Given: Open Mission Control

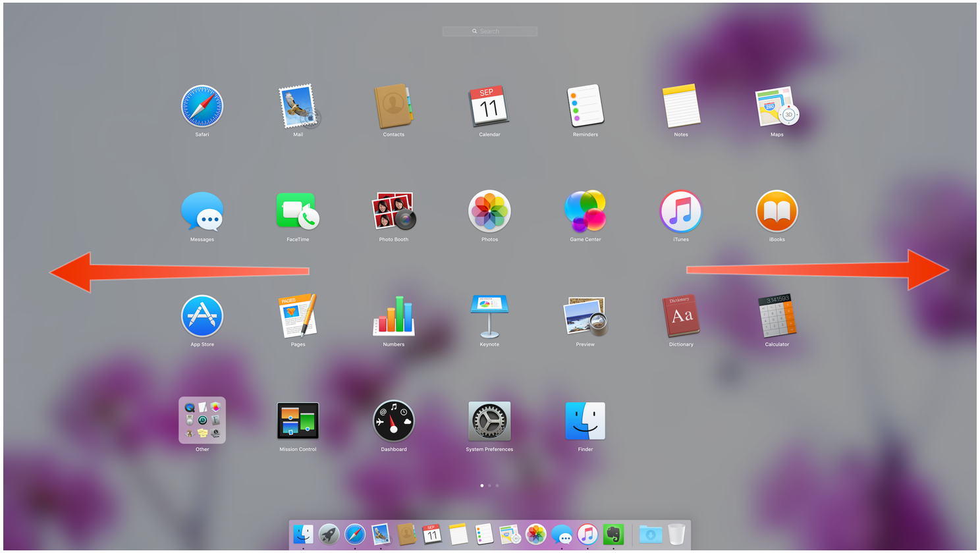Looking at the screenshot, I should [x=298, y=421].
